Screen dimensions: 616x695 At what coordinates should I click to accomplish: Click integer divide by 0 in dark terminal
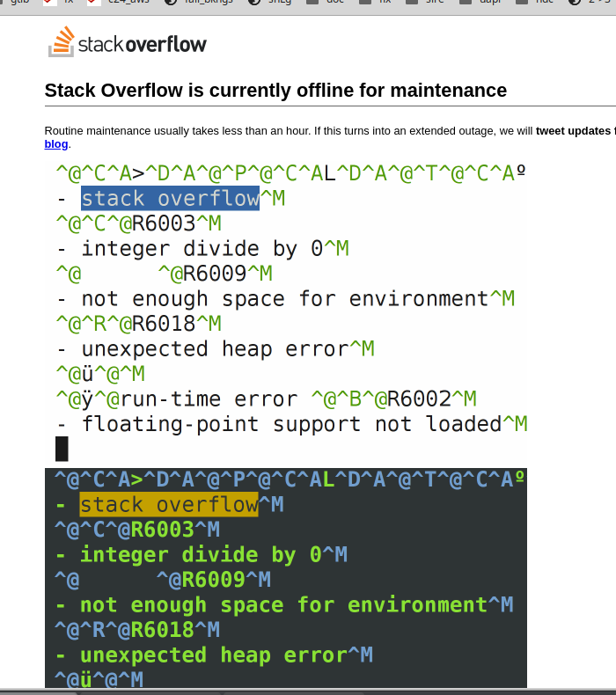(x=202, y=555)
